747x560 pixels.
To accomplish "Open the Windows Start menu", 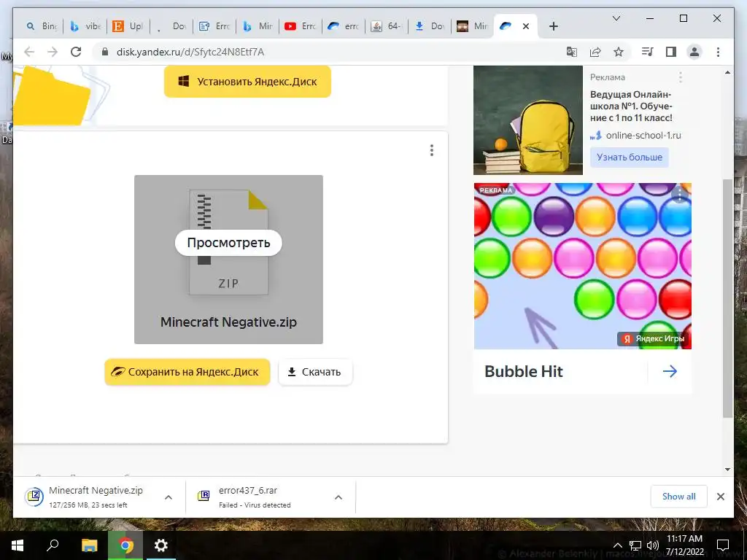I will [x=18, y=545].
